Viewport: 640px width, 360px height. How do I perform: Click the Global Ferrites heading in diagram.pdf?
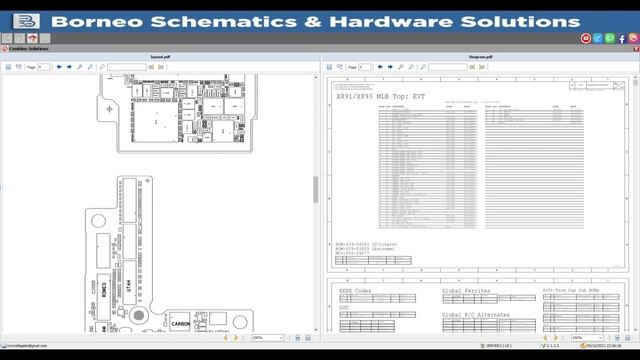[x=466, y=291]
